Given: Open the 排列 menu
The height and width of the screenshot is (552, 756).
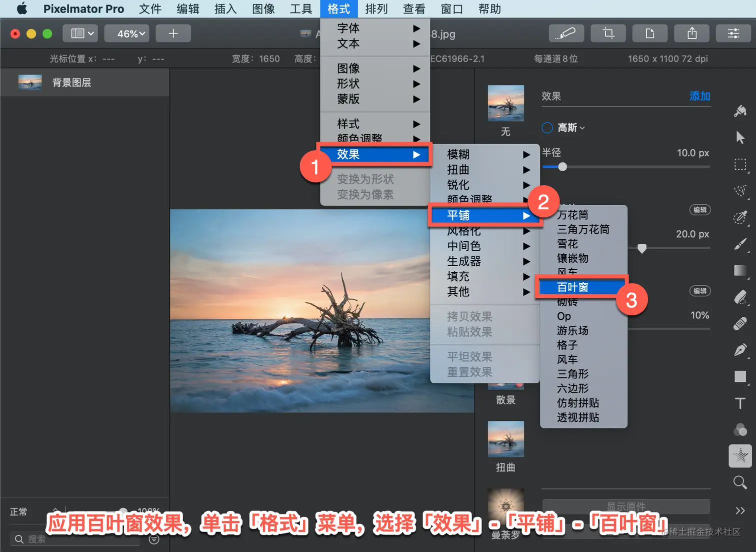Looking at the screenshot, I should [376, 9].
